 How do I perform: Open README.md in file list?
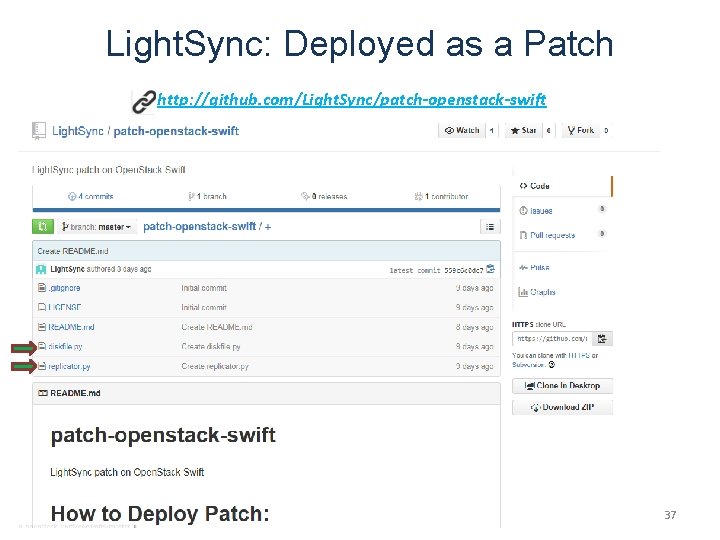[71, 327]
